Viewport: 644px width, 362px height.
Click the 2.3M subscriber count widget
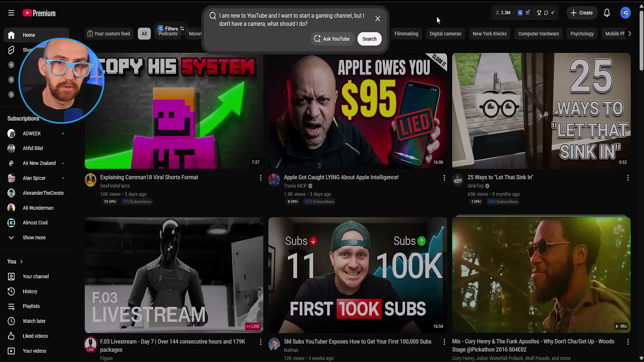(x=503, y=13)
